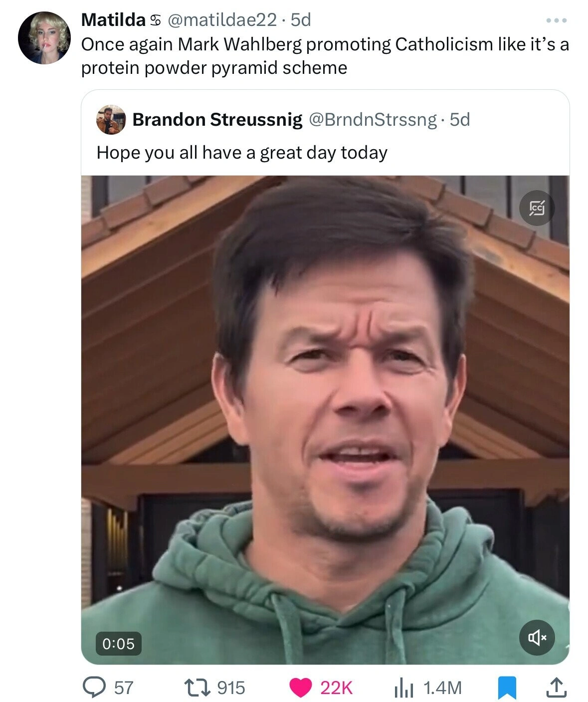Go to the @BrndnStrssng handle

coord(373,120)
